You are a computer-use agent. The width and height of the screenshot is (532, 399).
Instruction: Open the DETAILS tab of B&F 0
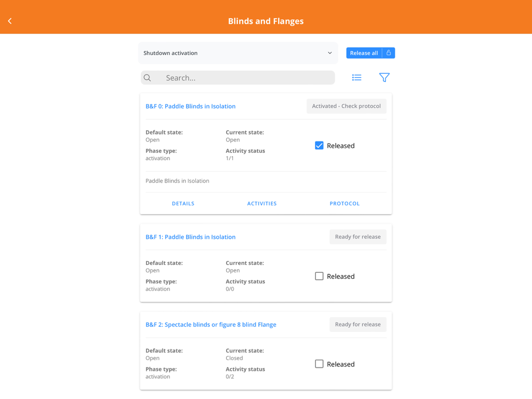point(183,204)
